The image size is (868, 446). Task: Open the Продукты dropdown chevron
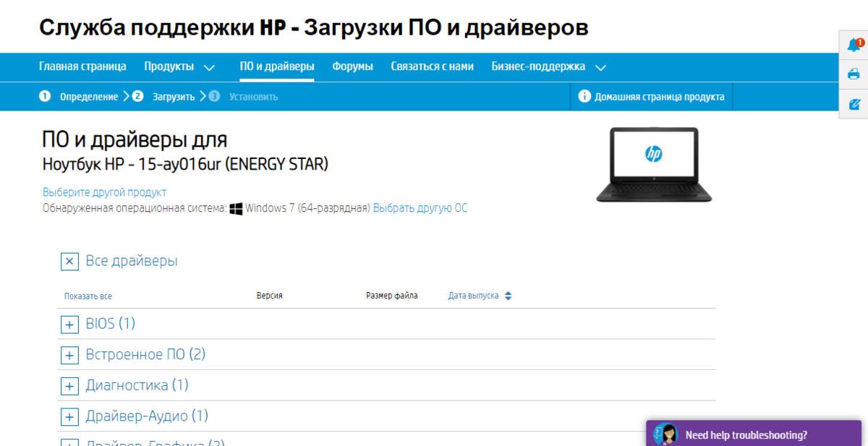point(209,68)
